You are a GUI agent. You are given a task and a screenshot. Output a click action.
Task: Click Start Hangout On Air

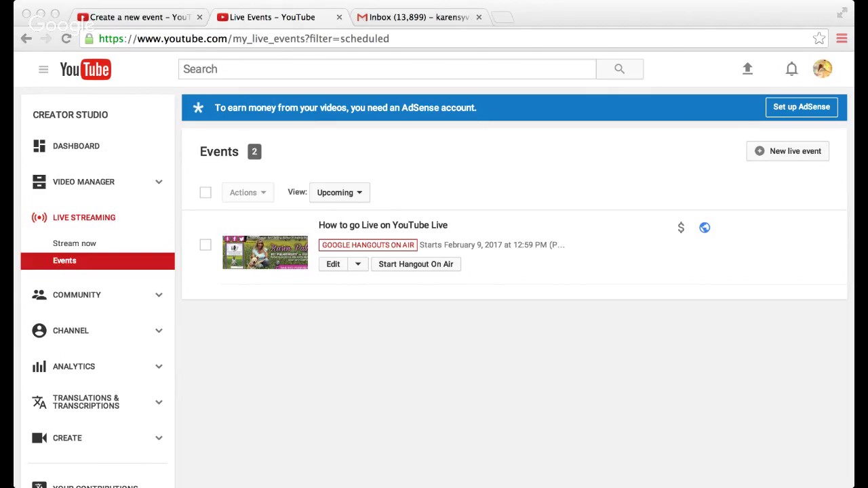click(x=416, y=264)
